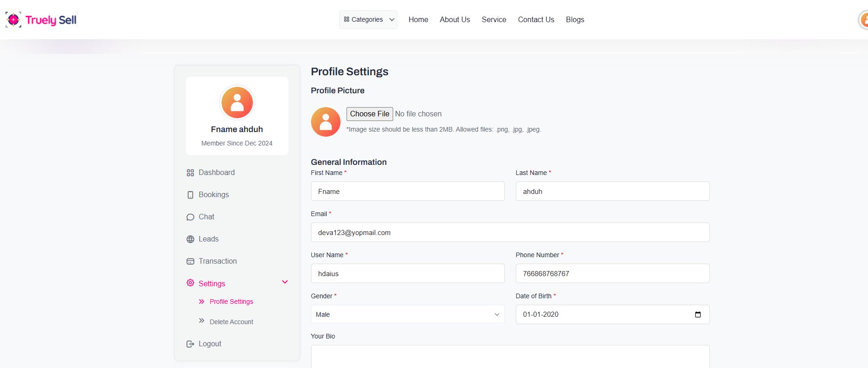The width and height of the screenshot is (868, 368).
Task: Open the calendar picker in Date of Birth
Action: pyautogui.click(x=697, y=314)
